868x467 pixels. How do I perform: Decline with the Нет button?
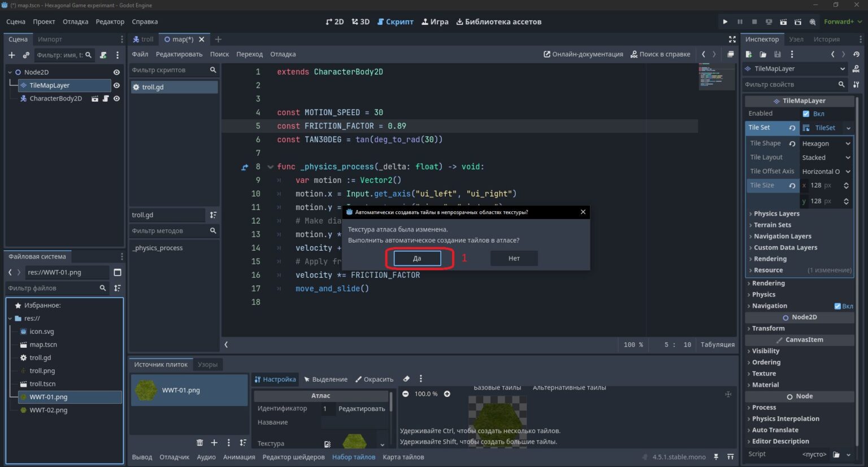pos(514,258)
